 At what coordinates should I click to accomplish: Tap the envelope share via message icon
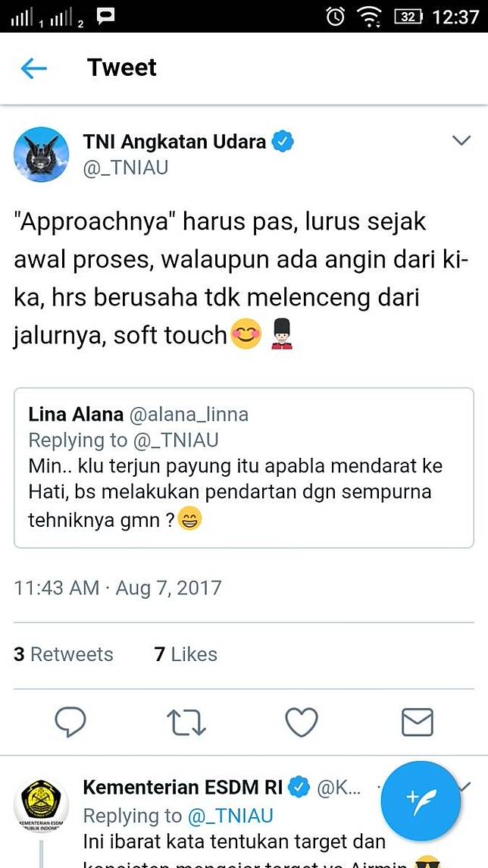[x=418, y=722]
